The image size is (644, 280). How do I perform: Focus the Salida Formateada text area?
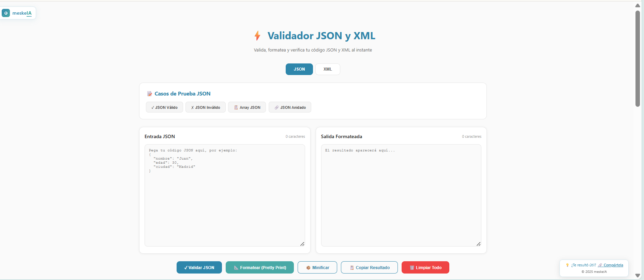pyautogui.click(x=401, y=195)
